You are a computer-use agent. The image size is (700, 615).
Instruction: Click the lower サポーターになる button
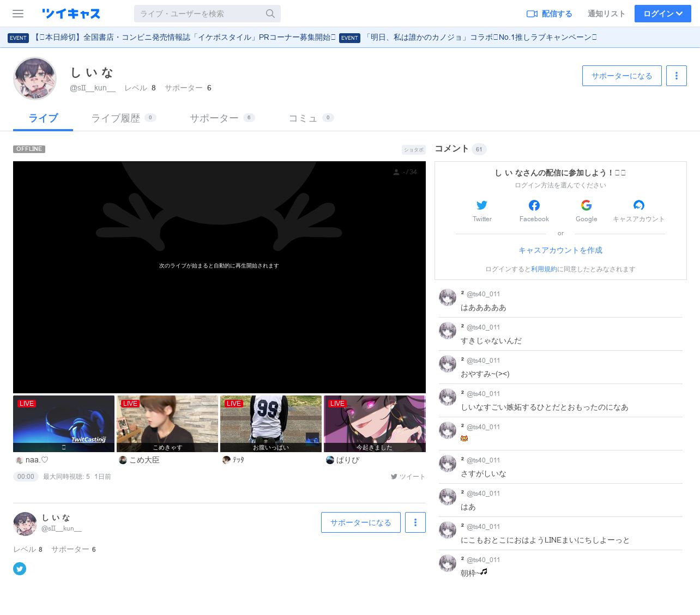(361, 522)
